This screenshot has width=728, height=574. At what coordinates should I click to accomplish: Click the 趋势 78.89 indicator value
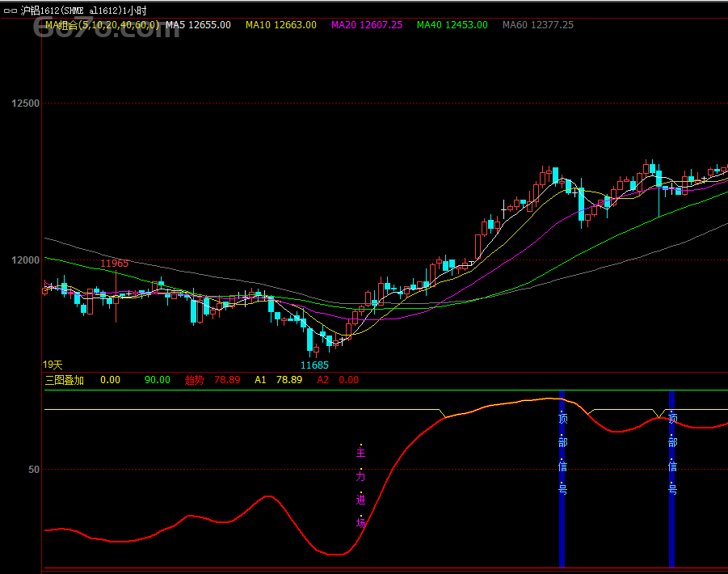click(x=213, y=380)
